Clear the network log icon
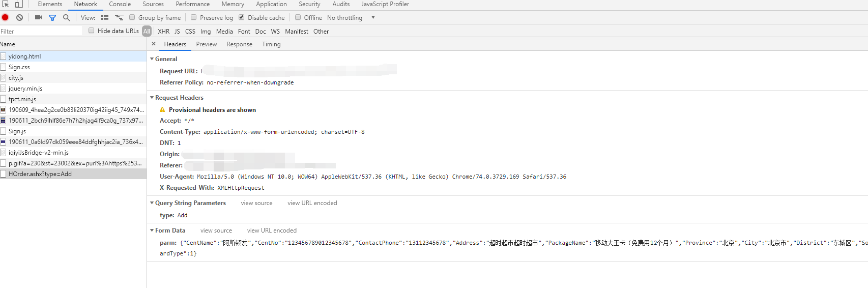Screen dimensions: 868x288 [x=19, y=17]
